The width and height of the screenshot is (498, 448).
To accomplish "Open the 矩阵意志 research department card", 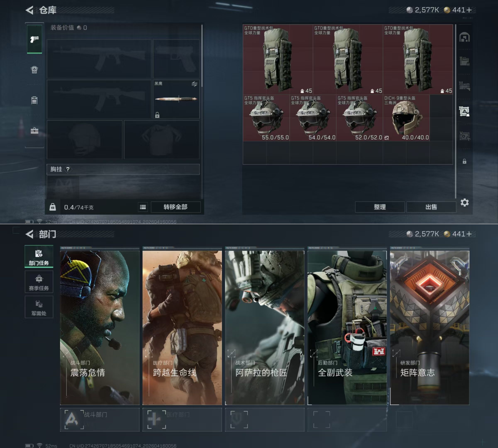I will point(430,327).
